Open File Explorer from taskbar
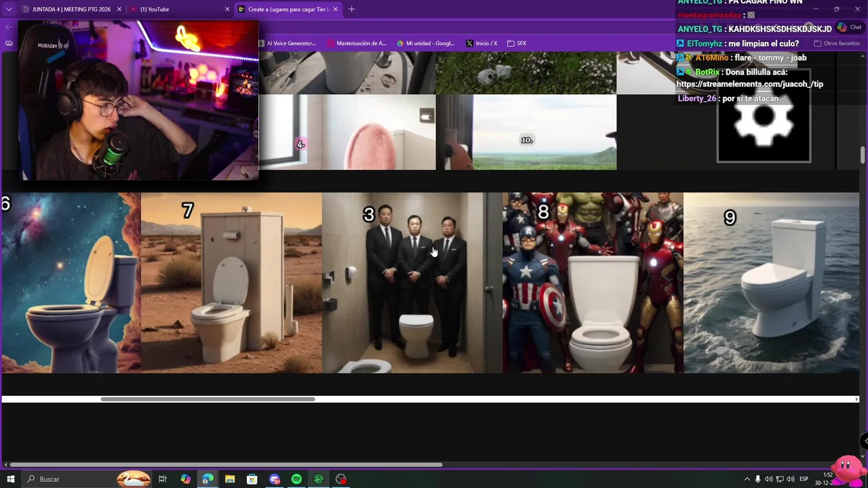Screen dimensions: 868x488 pyautogui.click(x=230, y=479)
